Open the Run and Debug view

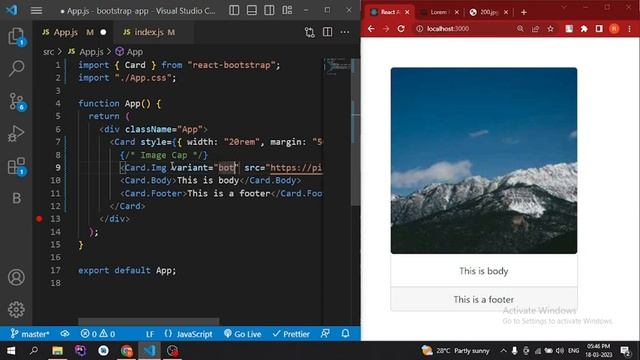pos(16,133)
